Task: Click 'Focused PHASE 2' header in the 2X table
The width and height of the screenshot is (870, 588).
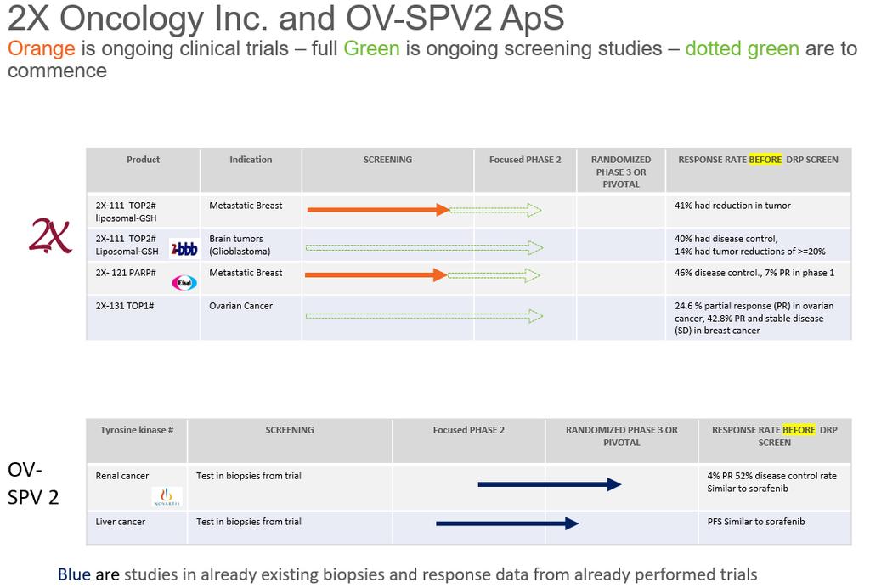Action: (525, 160)
